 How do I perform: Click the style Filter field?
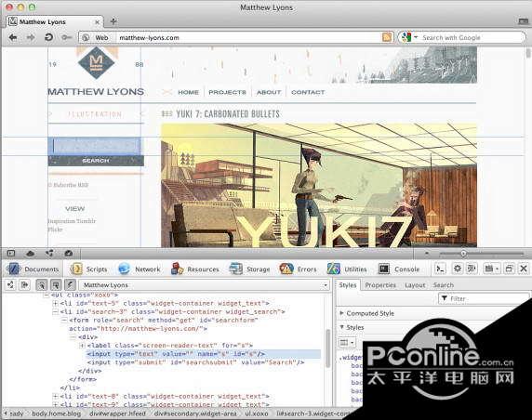click(x=484, y=298)
